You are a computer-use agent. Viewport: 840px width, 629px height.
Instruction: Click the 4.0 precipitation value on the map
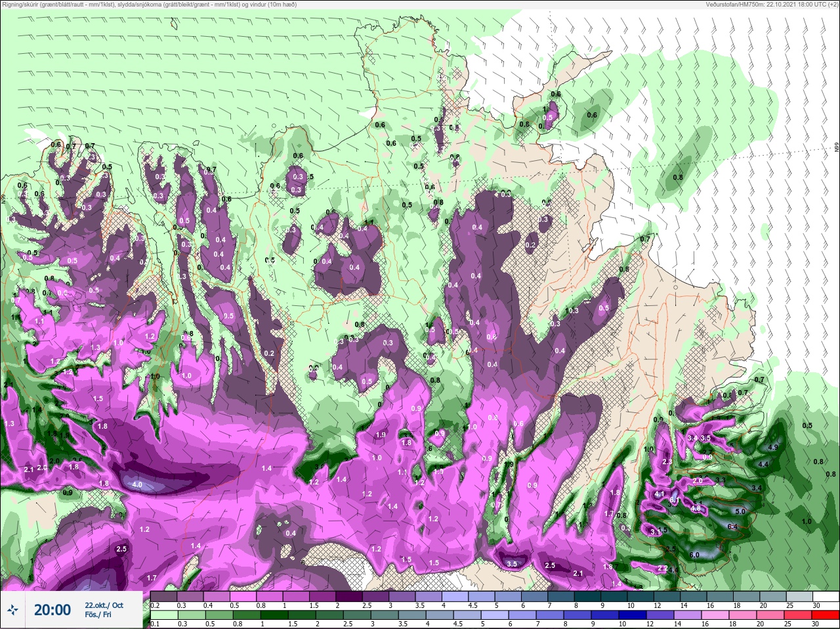click(x=137, y=485)
